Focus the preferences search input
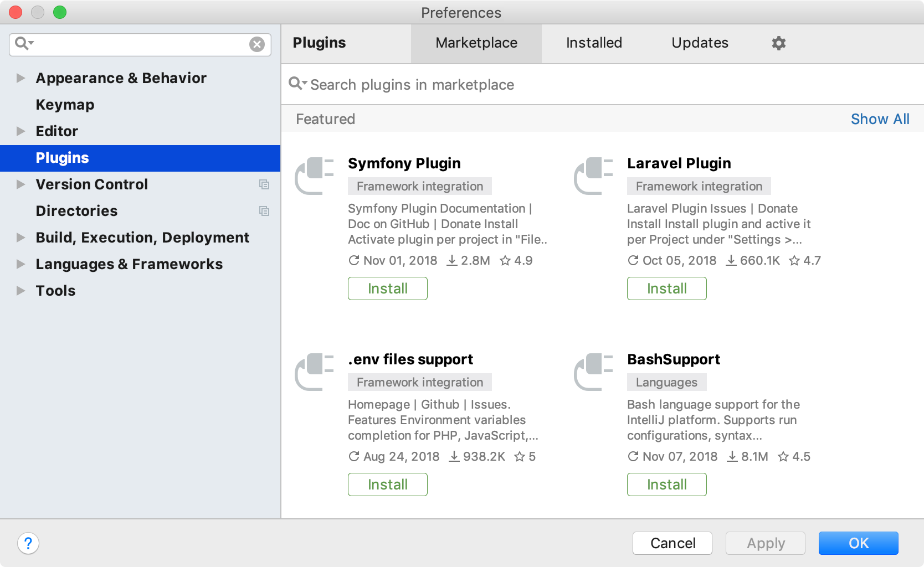The image size is (924, 567). tap(140, 44)
